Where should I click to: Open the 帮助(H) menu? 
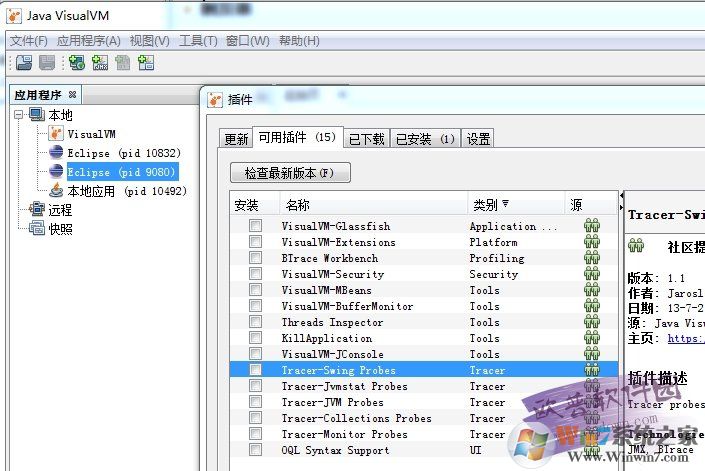(299, 41)
